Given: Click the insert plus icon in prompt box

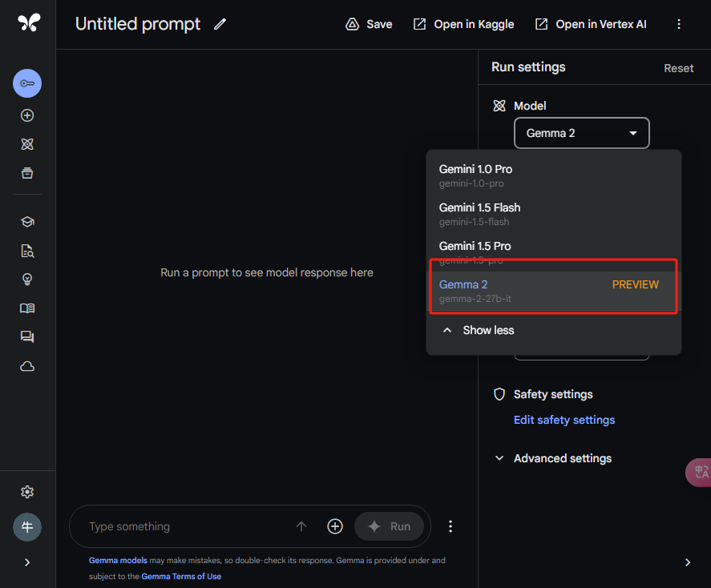Looking at the screenshot, I should pyautogui.click(x=335, y=526).
